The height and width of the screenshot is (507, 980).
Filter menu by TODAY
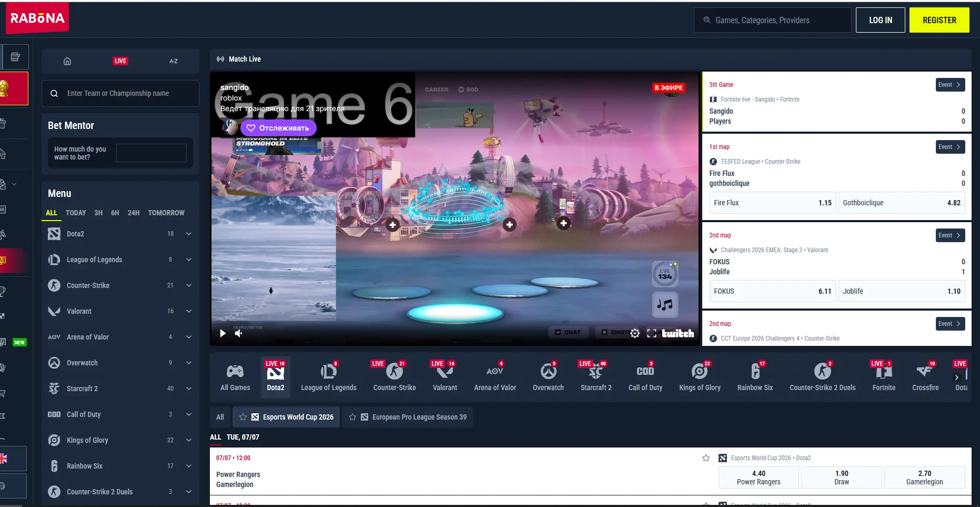pyautogui.click(x=76, y=213)
